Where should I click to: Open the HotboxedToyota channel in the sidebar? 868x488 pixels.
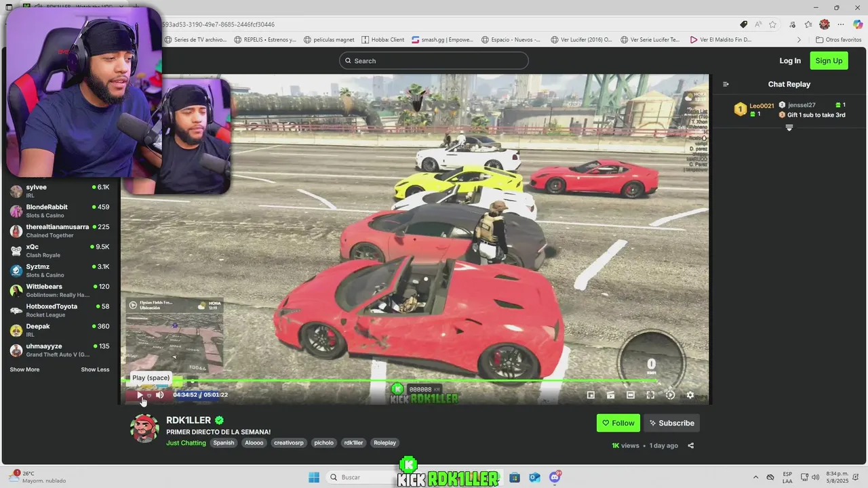point(60,310)
